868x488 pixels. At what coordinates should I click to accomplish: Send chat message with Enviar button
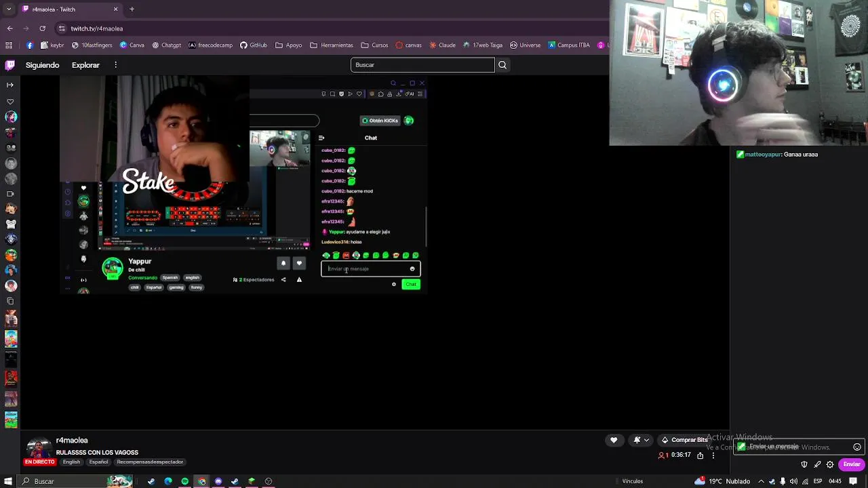[x=852, y=464]
